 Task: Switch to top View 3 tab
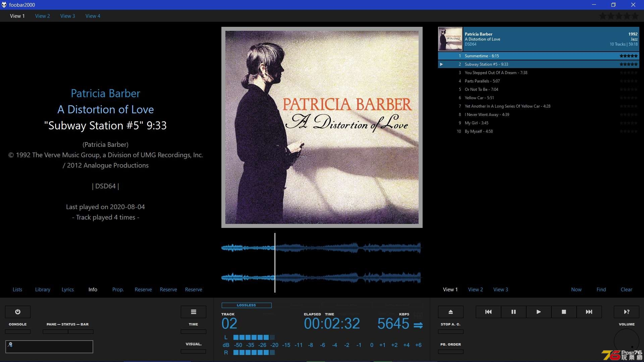[x=68, y=16]
